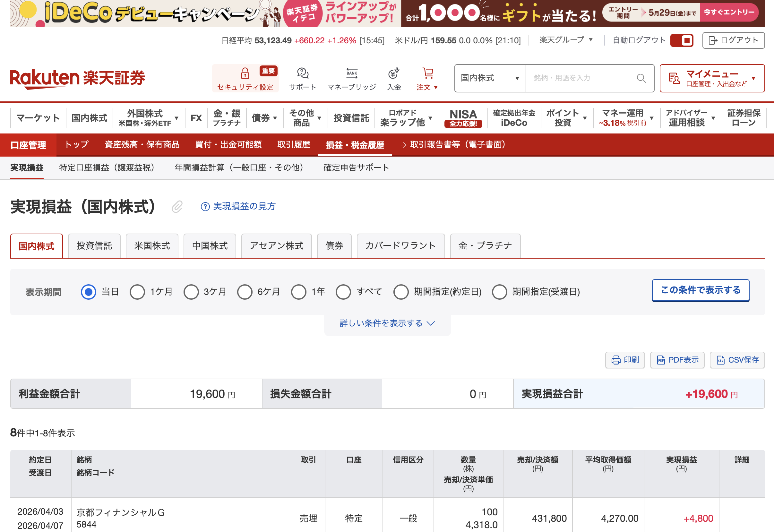
Task: Expand 詳しい条件を表示する section
Action: [x=387, y=323]
